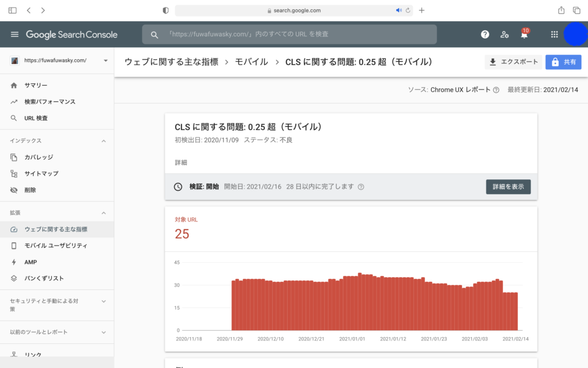
Task: Click the layers icon beside パンくずリスト
Action: pos(14,278)
